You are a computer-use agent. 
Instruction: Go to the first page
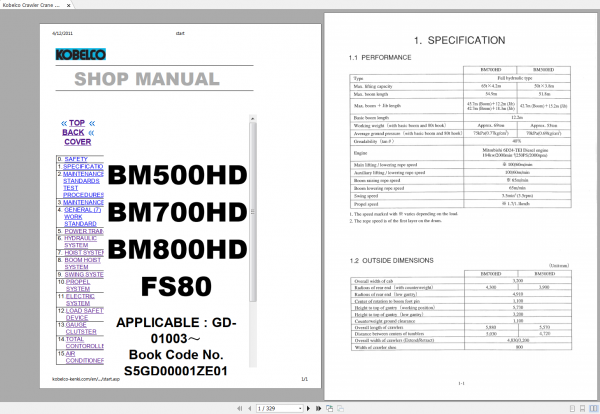pos(240,408)
